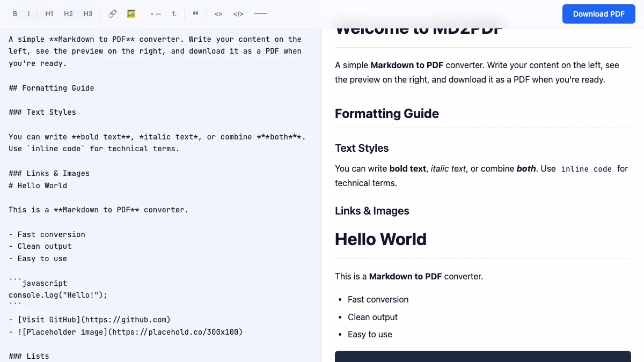
Task: Click the Formatting Guide heading in preview
Action: click(386, 113)
